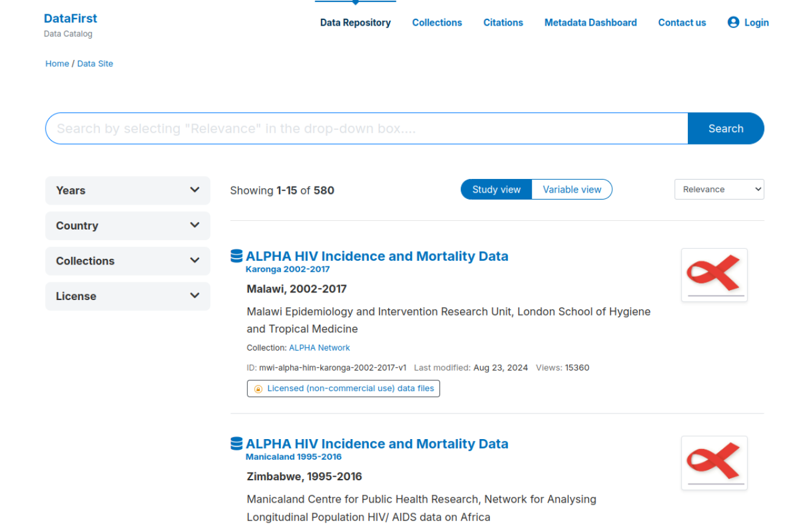Switch to Study view
Image resolution: width=799 pixels, height=532 pixels.
click(496, 190)
